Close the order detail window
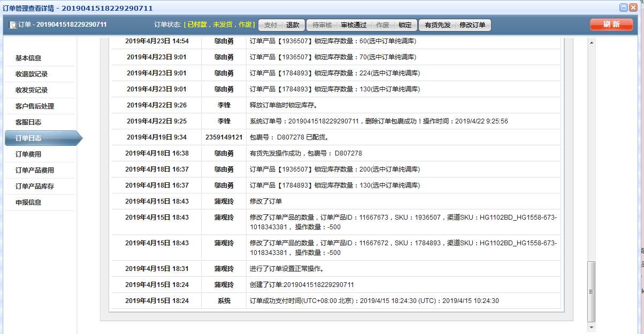The image size is (644, 334). (x=634, y=7)
